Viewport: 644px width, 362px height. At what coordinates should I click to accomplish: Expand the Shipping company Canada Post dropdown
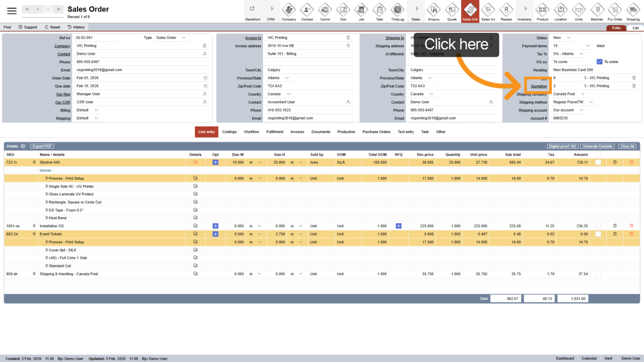click(583, 94)
